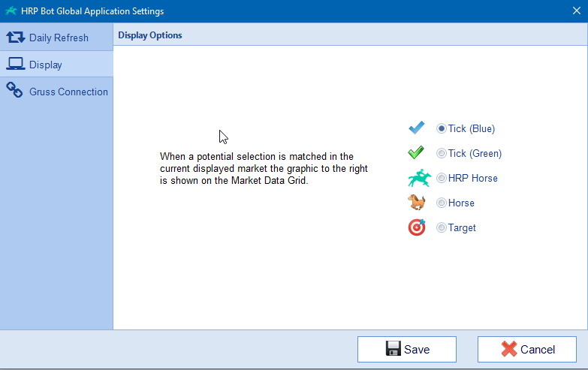588x370 pixels.
Task: Choose the Horse radio option
Action: tap(442, 203)
